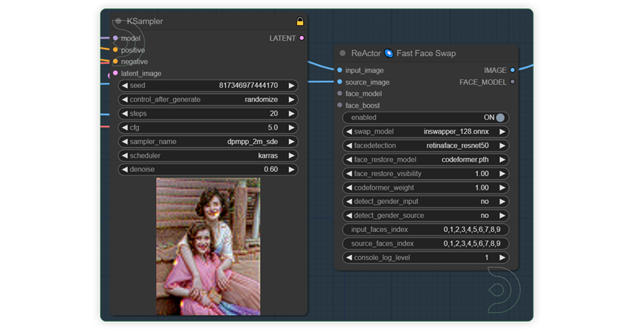Screen dimensions: 644x330
Task: Increase seed value with right arrow
Action: click(292, 85)
